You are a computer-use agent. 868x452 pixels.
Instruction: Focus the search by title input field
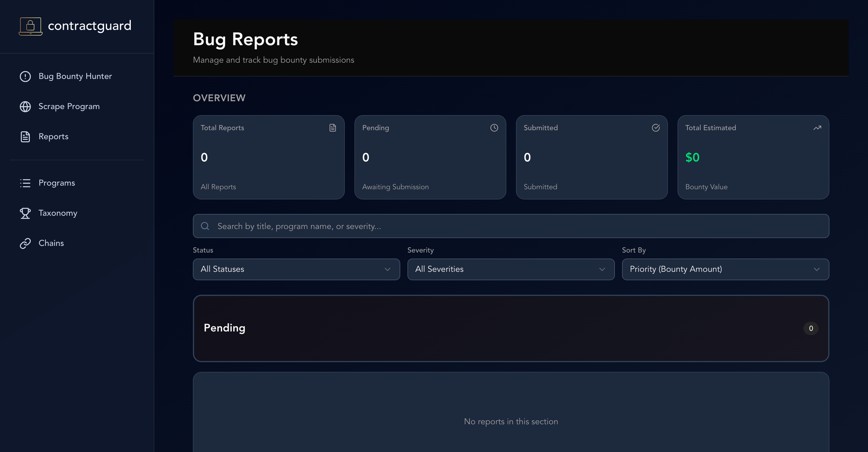click(511, 226)
